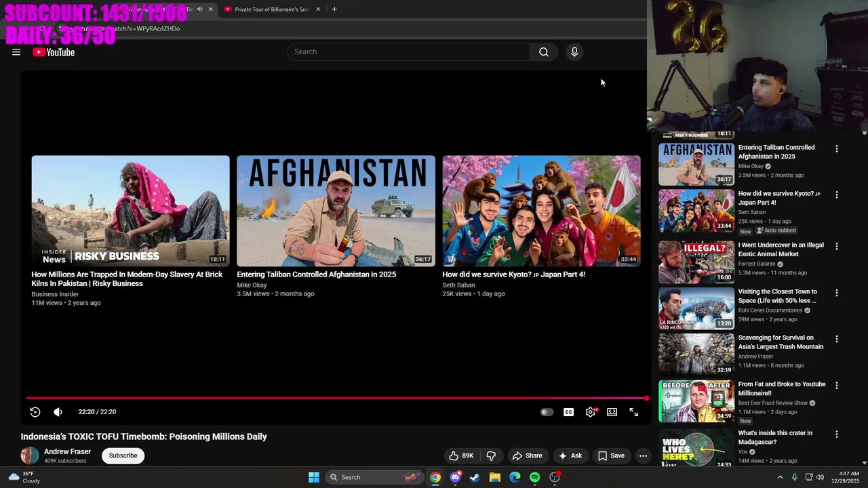Toggle the autoplay switch
The height and width of the screenshot is (488, 868).
tap(547, 412)
